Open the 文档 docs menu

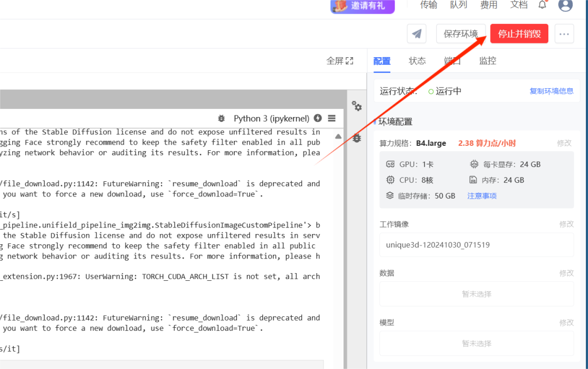tap(519, 5)
